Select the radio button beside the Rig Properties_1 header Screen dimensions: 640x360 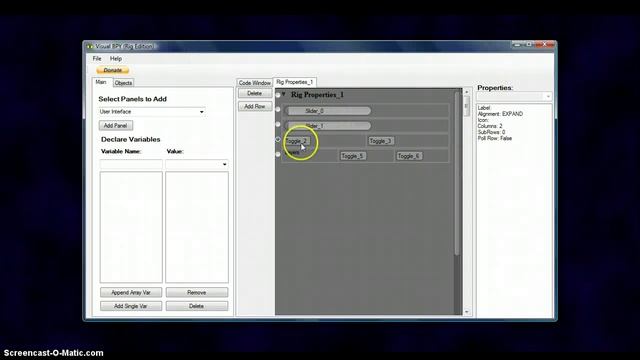(x=278, y=95)
